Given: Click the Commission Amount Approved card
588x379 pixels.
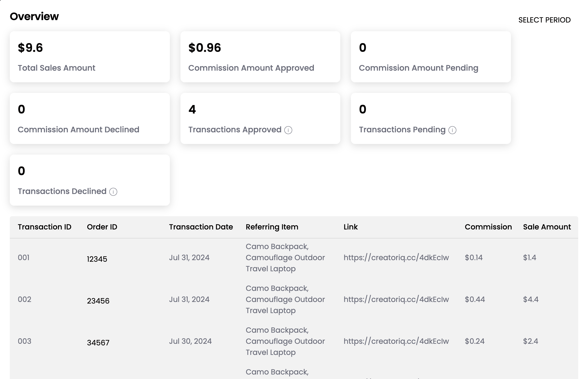Looking at the screenshot, I should [260, 57].
